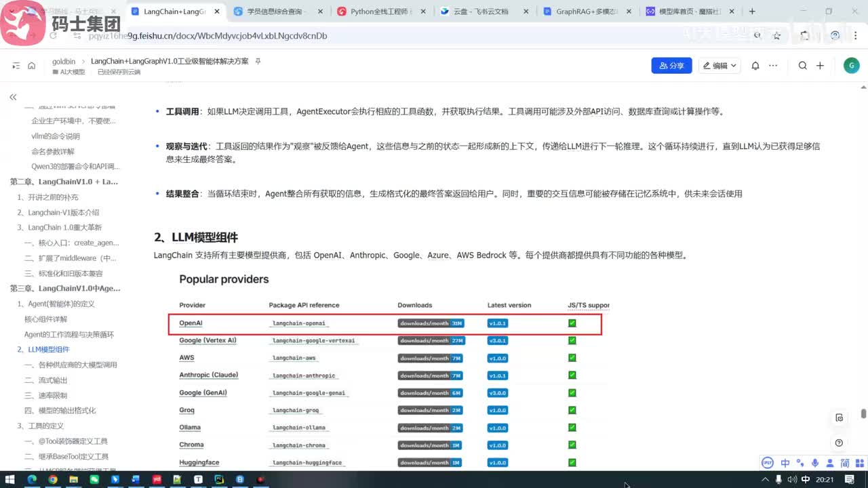Screen dimensions: 868x488
Task: Open Edge from the taskbar
Action: coord(32,480)
